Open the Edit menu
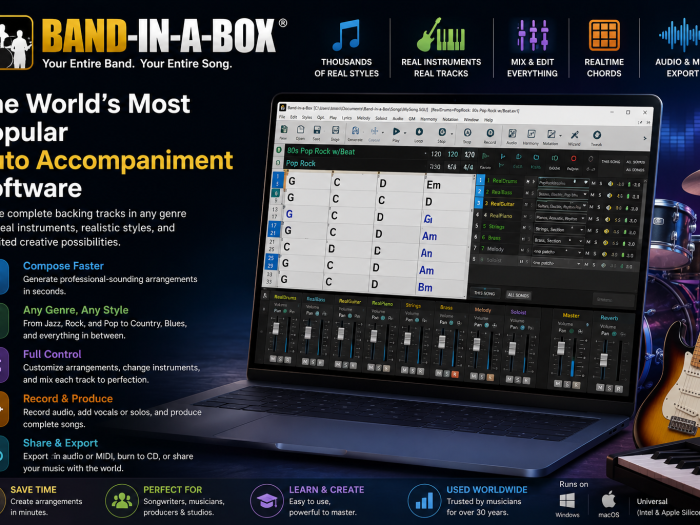Viewport: 700px width, 525px height. [x=293, y=117]
